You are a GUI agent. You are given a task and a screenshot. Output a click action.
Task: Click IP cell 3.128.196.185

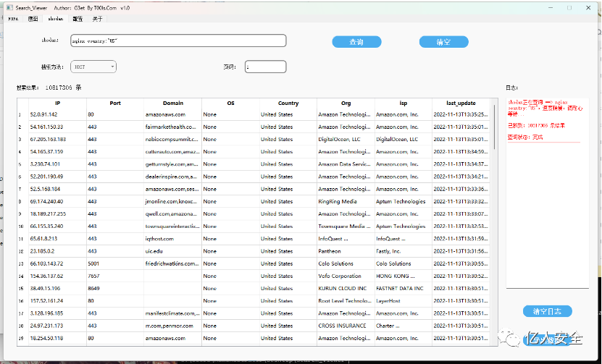pyautogui.click(x=57, y=313)
